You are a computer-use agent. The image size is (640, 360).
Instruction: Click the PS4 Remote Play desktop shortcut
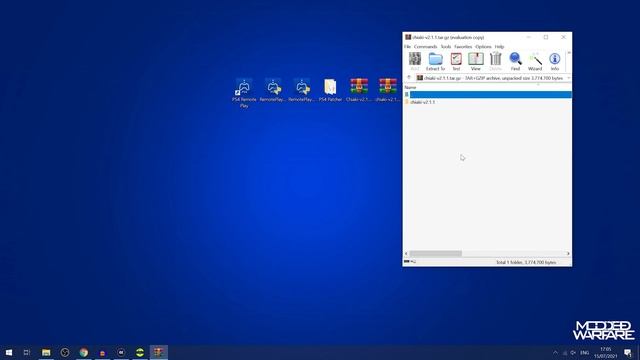coord(244,93)
